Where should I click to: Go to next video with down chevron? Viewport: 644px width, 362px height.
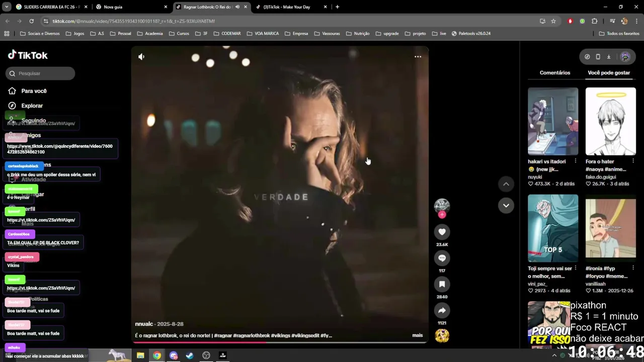pos(506,205)
